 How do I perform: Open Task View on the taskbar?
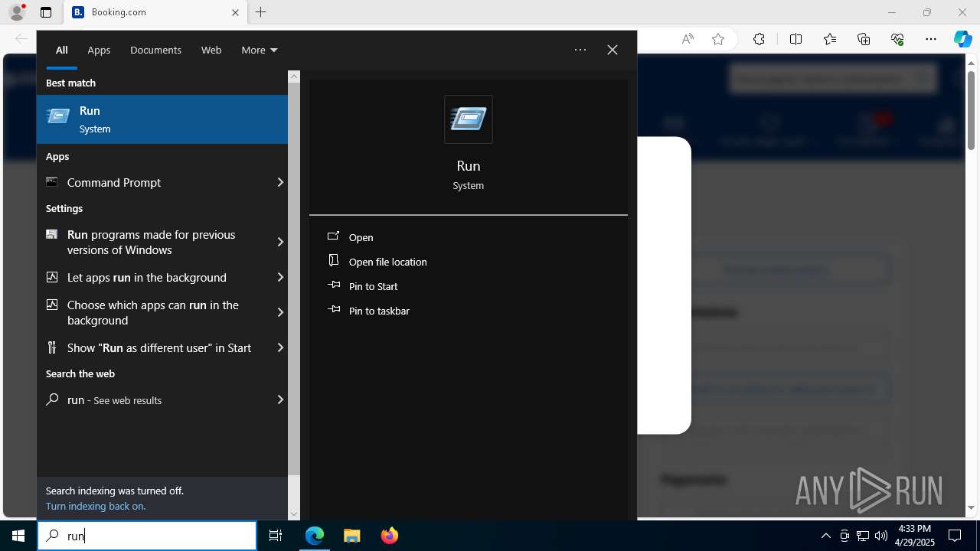276,536
